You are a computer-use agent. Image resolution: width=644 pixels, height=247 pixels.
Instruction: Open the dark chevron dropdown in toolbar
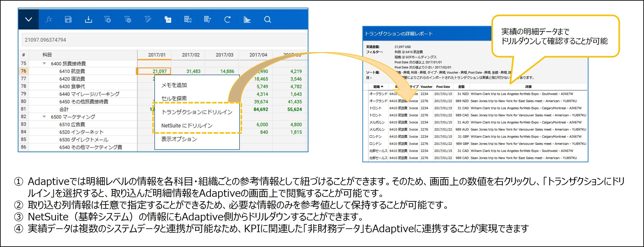click(x=29, y=20)
